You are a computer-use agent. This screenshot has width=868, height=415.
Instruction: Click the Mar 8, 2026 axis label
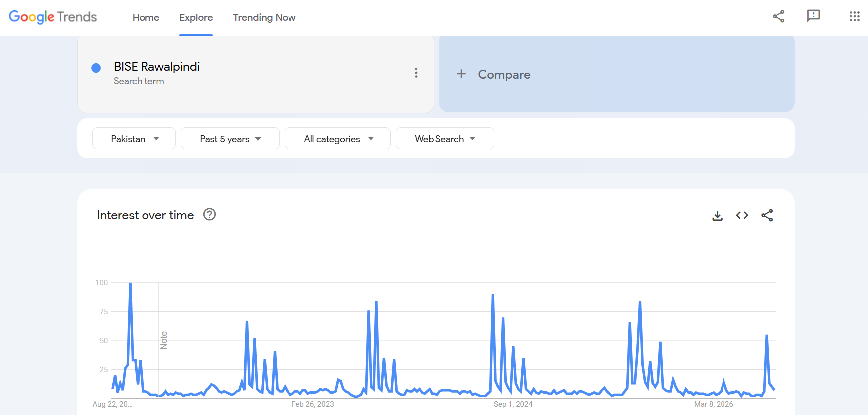click(x=714, y=404)
